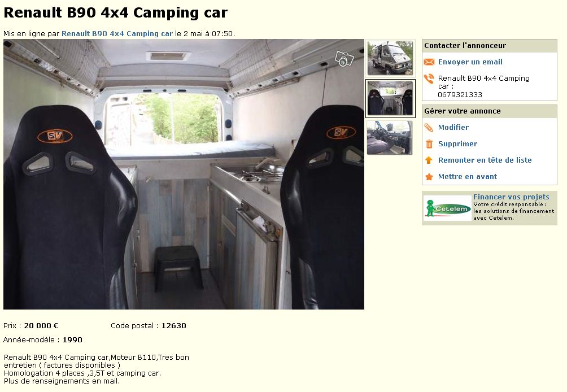Select the Modifier link

pyautogui.click(x=453, y=127)
